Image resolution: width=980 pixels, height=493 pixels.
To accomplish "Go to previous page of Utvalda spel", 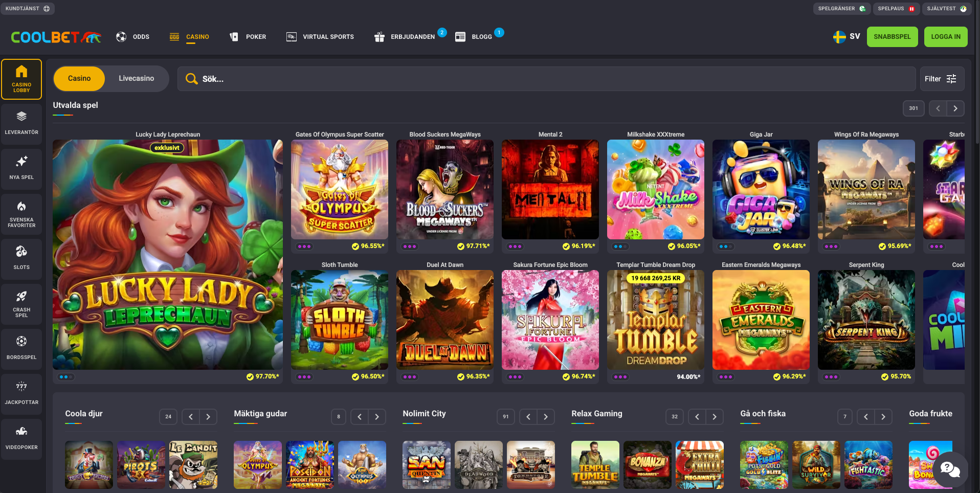I will coord(938,108).
